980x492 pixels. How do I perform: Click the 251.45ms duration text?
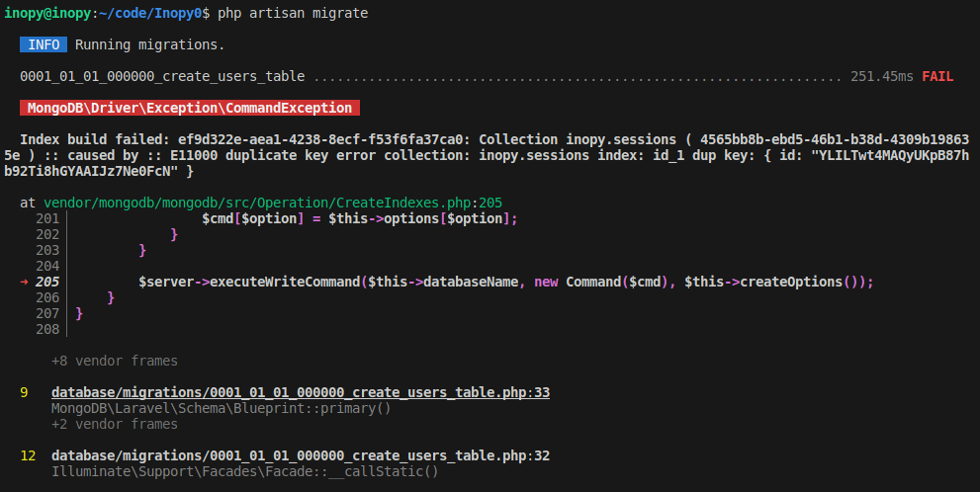[x=882, y=76]
